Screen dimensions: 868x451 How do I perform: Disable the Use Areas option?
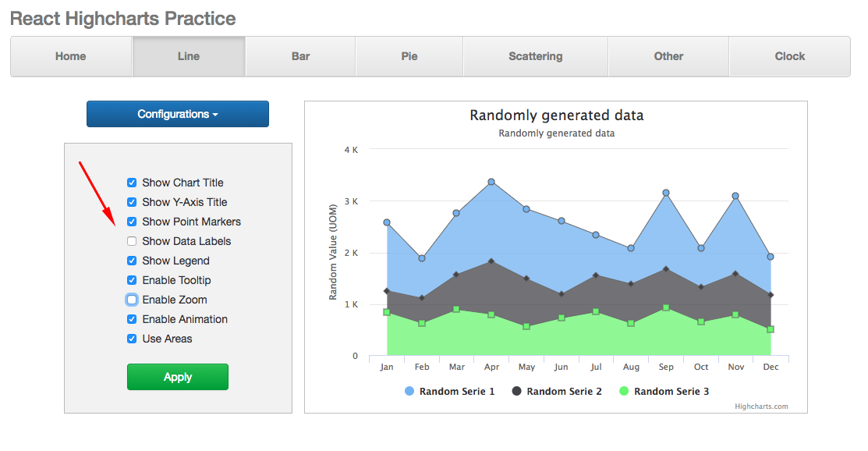click(x=131, y=339)
